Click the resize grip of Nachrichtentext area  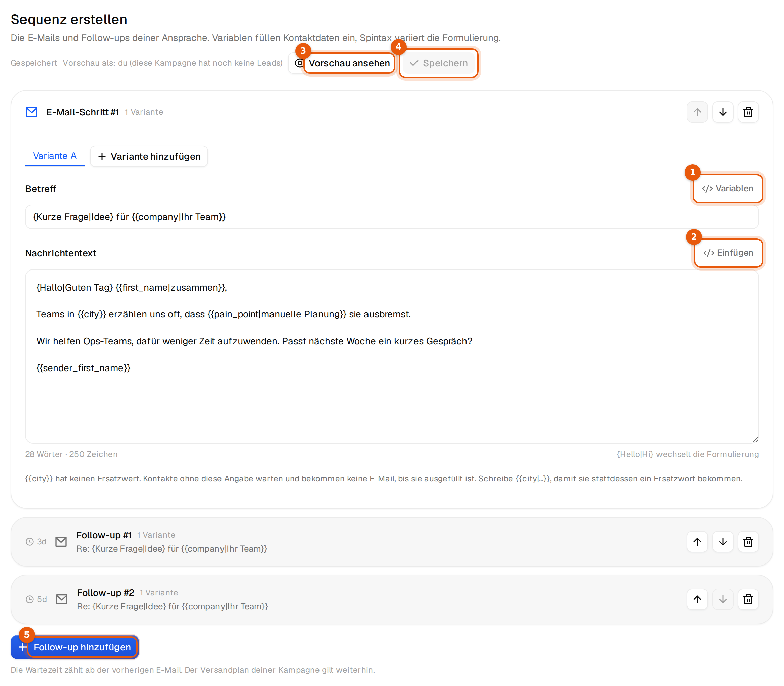(x=755, y=440)
